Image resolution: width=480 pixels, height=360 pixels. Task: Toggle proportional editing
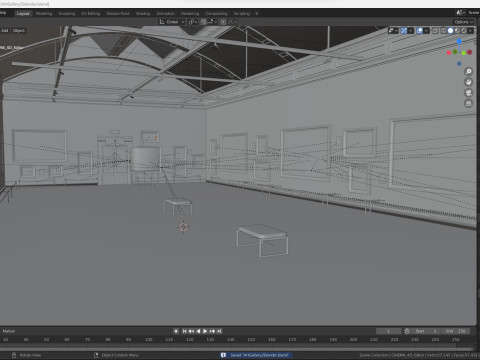coord(223,22)
